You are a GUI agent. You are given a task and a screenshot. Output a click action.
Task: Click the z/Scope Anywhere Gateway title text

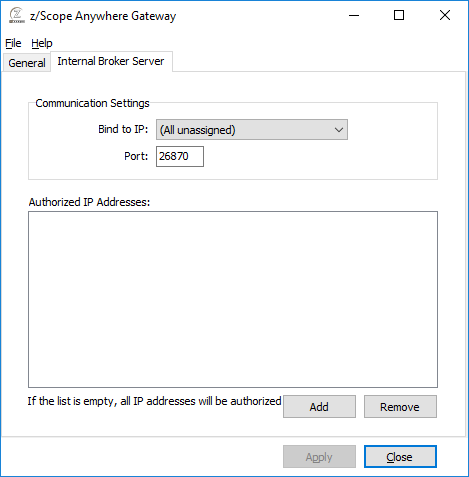click(103, 16)
